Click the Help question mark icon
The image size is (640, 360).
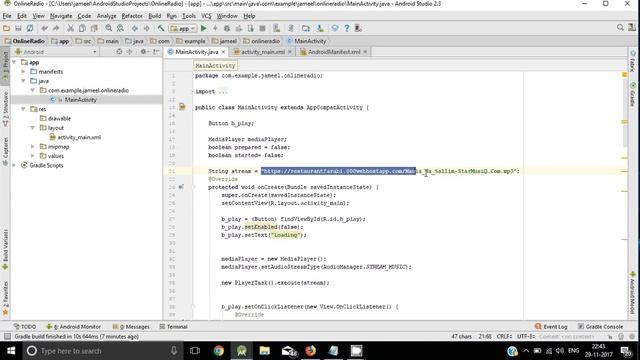pos(347,28)
